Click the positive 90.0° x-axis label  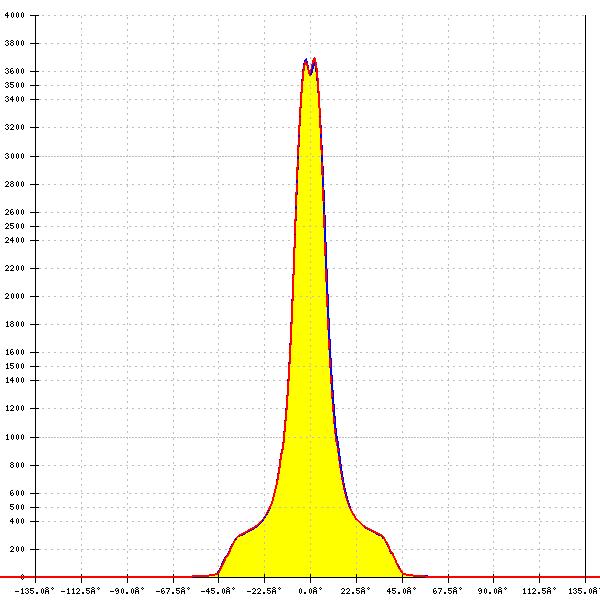[493, 591]
